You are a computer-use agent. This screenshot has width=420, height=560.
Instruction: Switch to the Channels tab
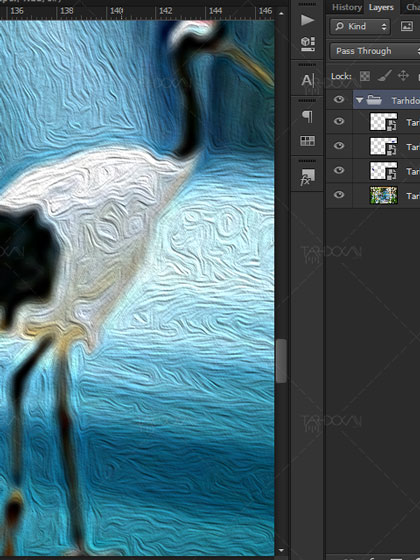pos(412,7)
